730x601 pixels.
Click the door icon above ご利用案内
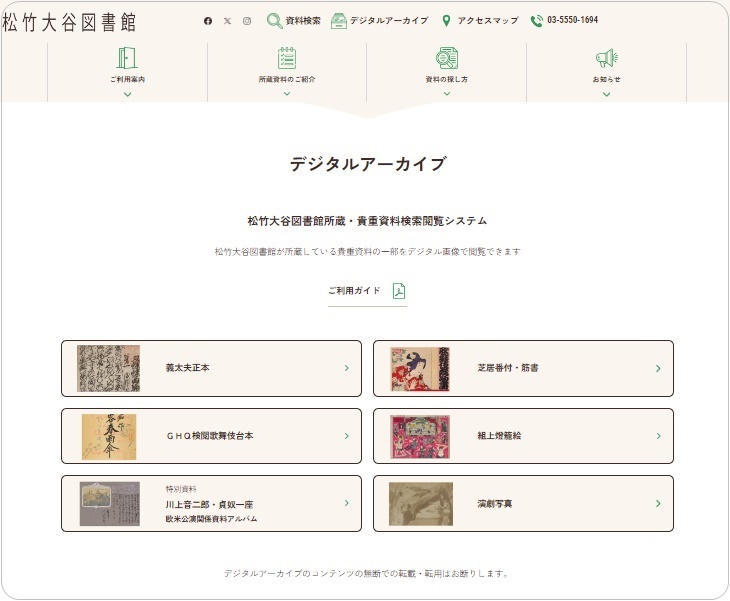[x=127, y=58]
